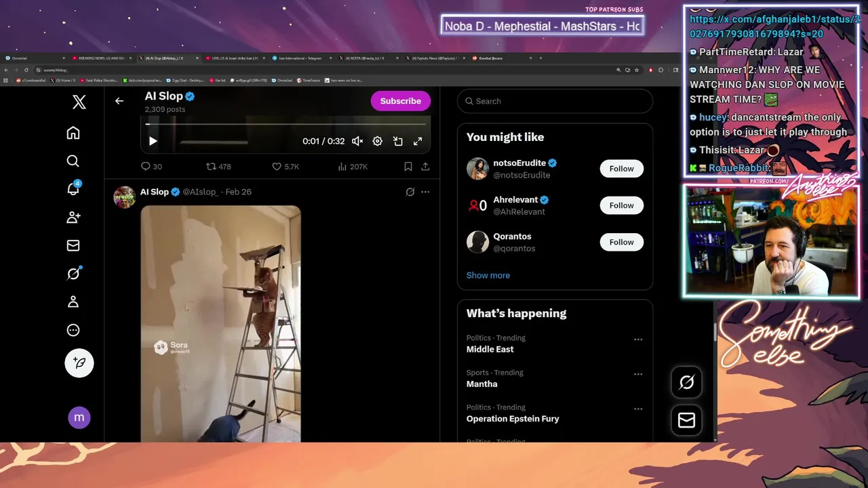Share the post above the cat video

click(425, 166)
